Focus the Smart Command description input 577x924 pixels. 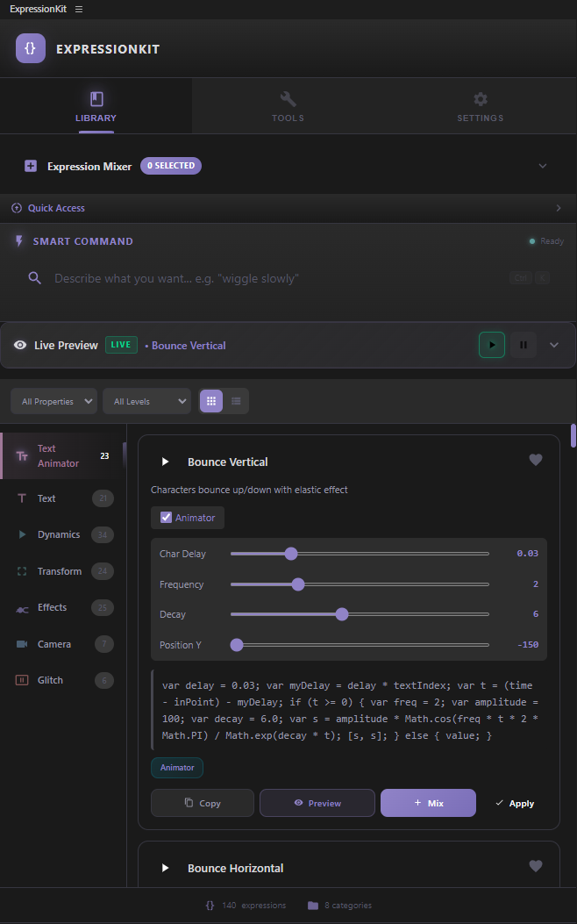[277, 278]
